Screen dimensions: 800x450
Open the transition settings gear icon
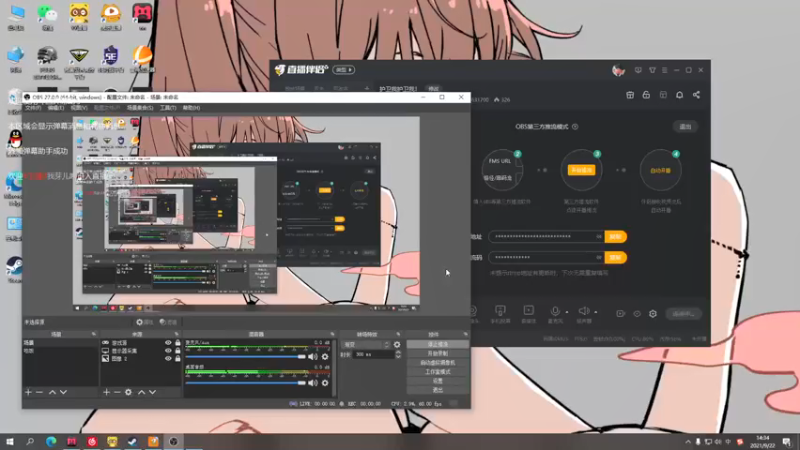397,345
